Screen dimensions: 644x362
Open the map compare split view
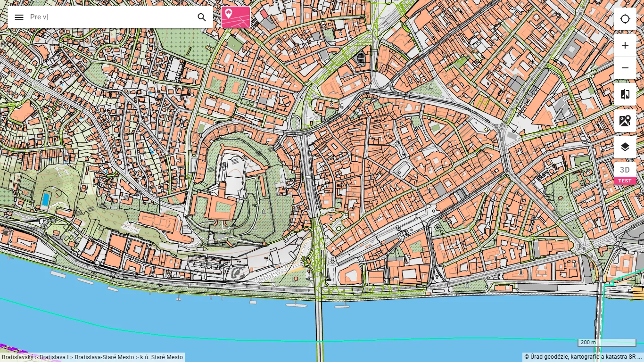coord(625,94)
